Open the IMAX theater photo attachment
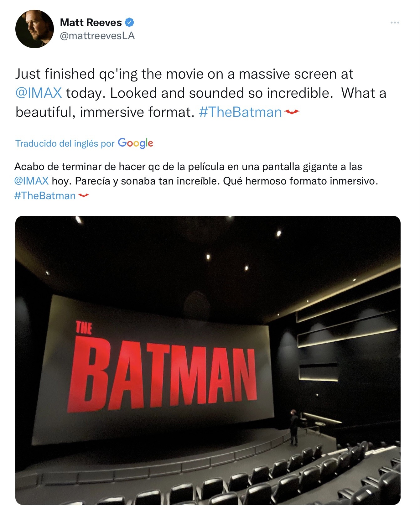Viewport: 420px width, 514px height. pyautogui.click(x=208, y=360)
